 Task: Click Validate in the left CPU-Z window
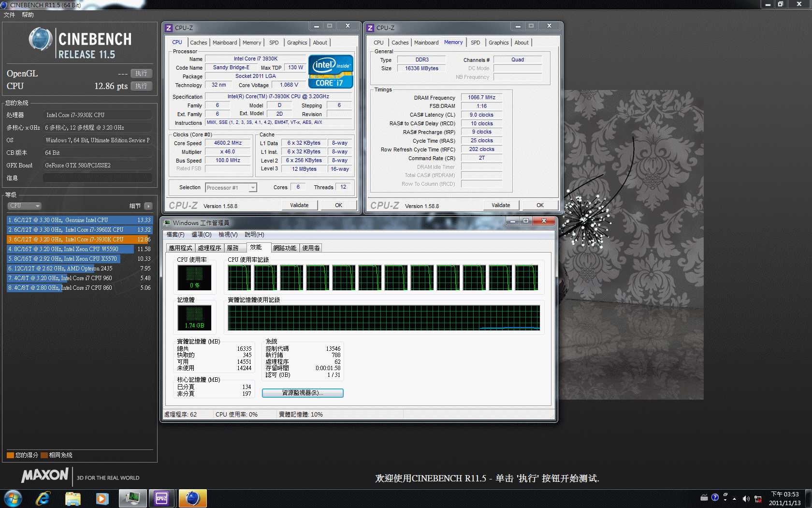coord(299,205)
